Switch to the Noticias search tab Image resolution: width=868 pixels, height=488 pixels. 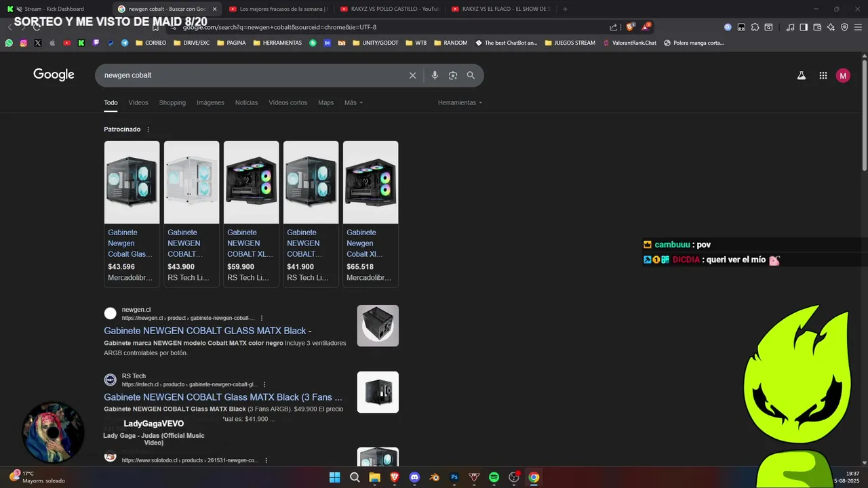click(246, 103)
